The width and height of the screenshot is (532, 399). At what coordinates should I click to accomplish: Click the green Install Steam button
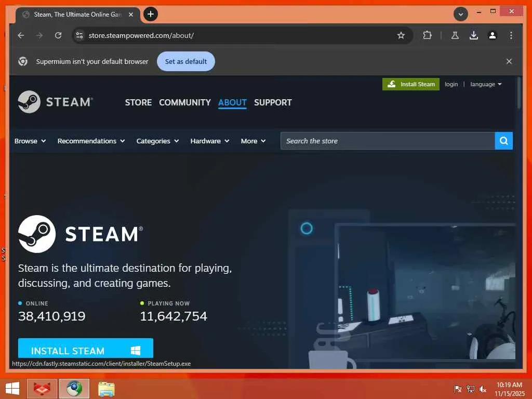click(x=411, y=84)
